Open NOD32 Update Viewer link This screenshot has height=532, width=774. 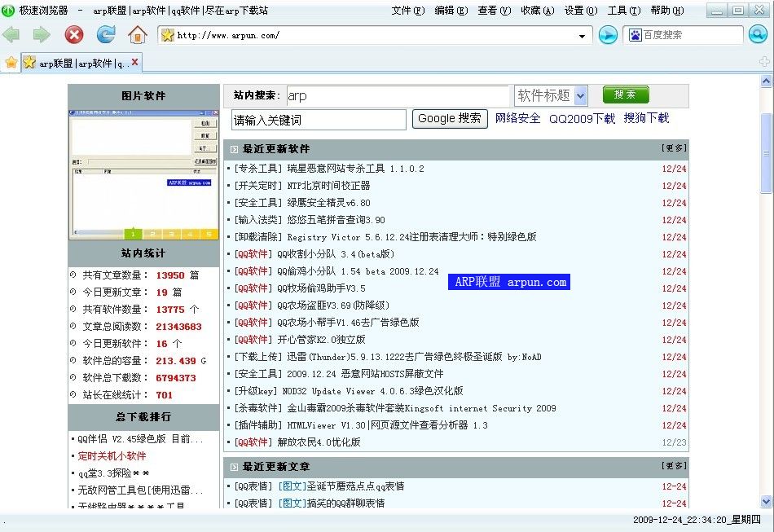point(372,391)
